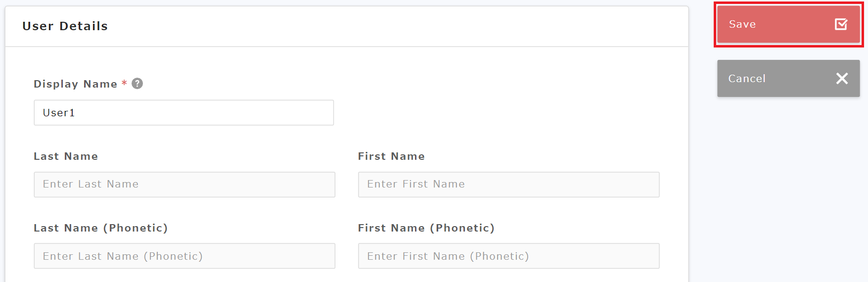
Task: Click into the Last Name text box
Action: click(x=184, y=185)
